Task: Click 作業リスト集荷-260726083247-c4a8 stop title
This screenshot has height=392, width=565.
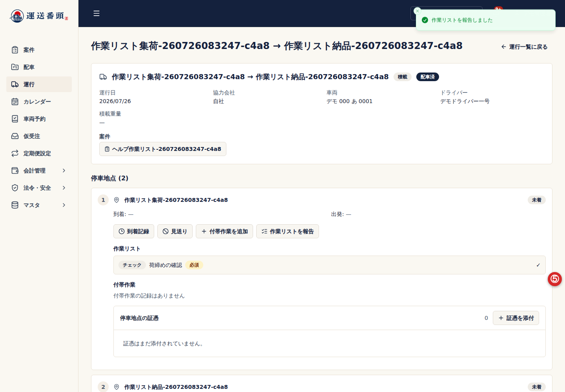Action: [x=176, y=200]
